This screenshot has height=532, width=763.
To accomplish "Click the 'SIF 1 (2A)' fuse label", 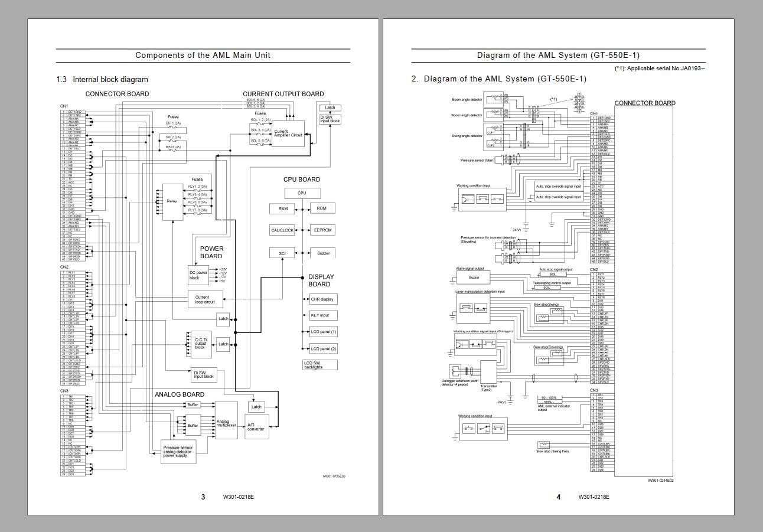I will point(173,123).
